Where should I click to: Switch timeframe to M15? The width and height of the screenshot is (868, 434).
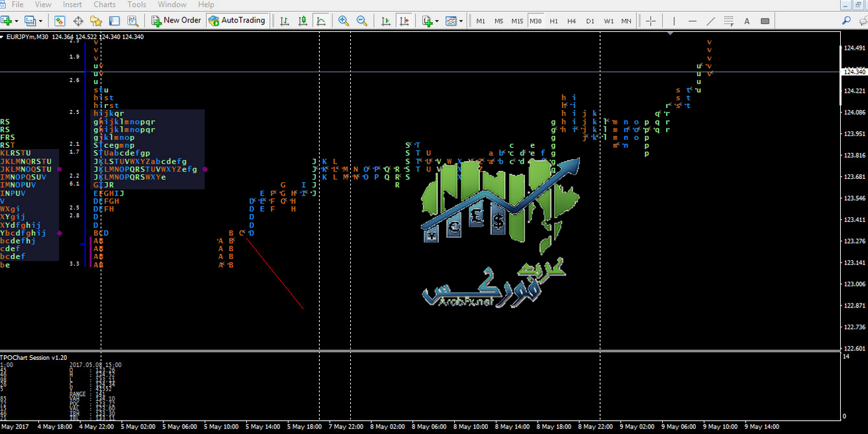pos(517,21)
